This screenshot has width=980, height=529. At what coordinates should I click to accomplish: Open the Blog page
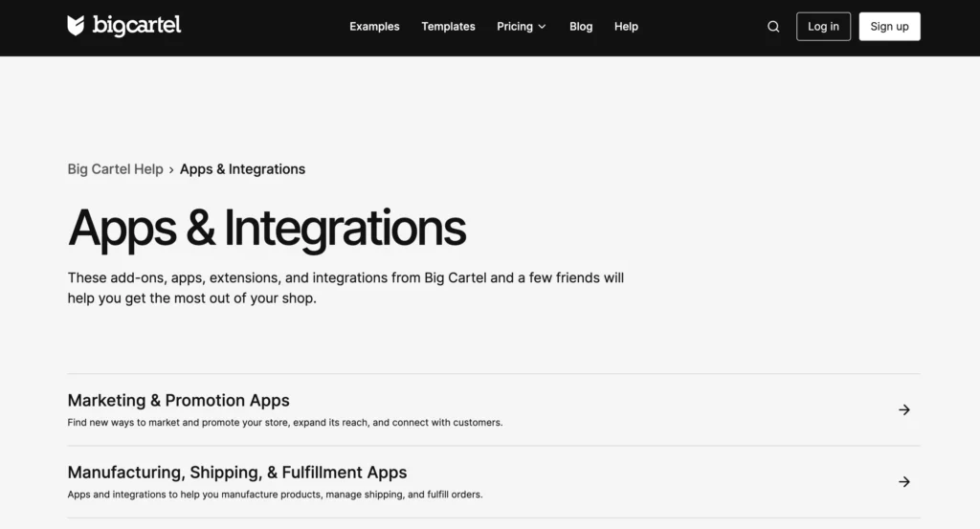pyautogui.click(x=581, y=26)
